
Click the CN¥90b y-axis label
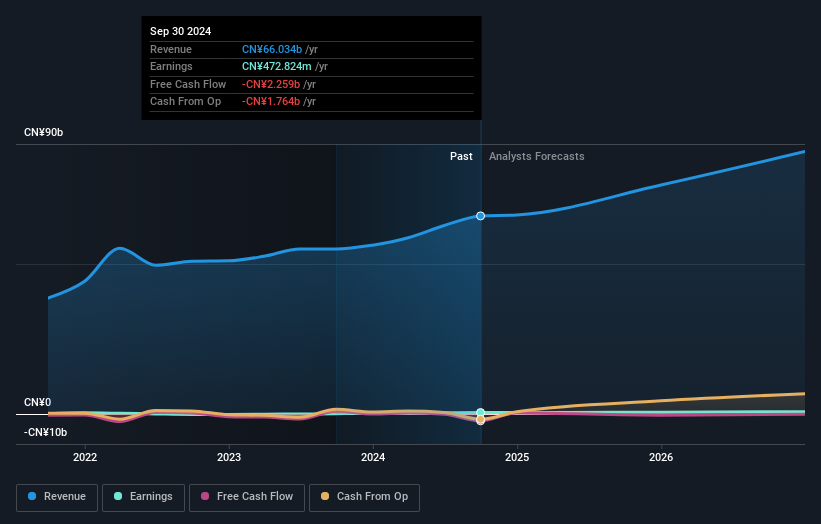click(x=43, y=132)
